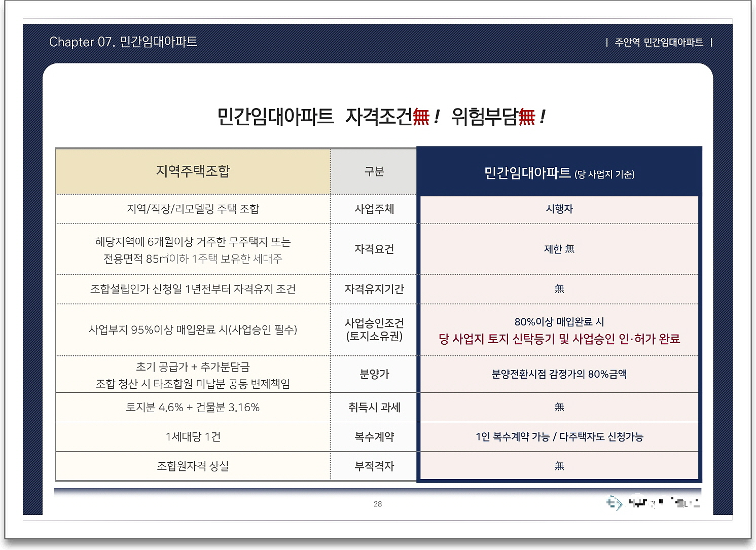Click '토지분 4.6% + 건물분 3.16%' cell
This screenshot has height=550, width=756.
tap(193, 408)
